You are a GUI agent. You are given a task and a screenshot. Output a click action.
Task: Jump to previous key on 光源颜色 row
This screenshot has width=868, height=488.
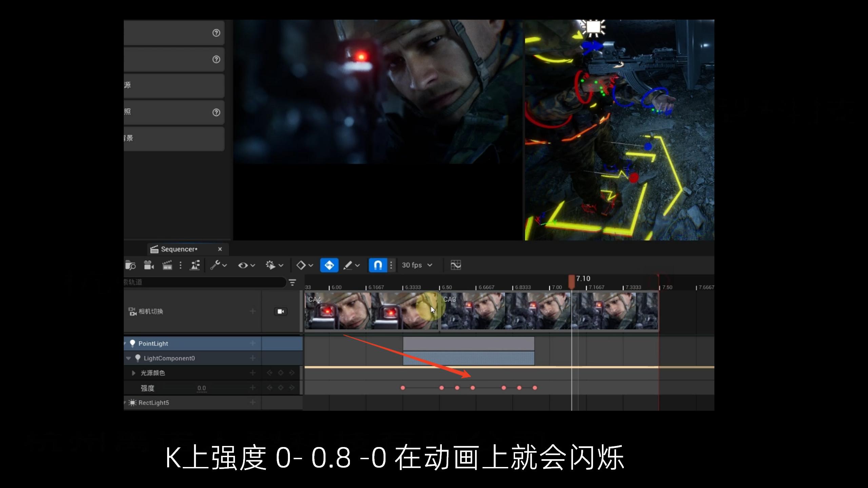tap(270, 373)
